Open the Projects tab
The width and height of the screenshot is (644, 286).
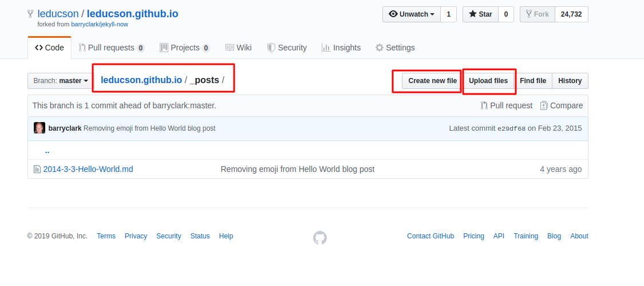click(x=184, y=48)
